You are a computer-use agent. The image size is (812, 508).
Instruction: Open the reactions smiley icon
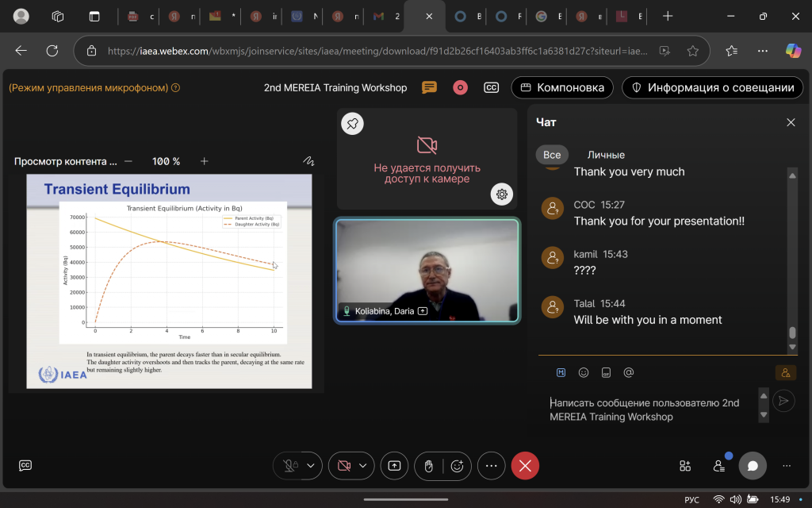pos(458,466)
